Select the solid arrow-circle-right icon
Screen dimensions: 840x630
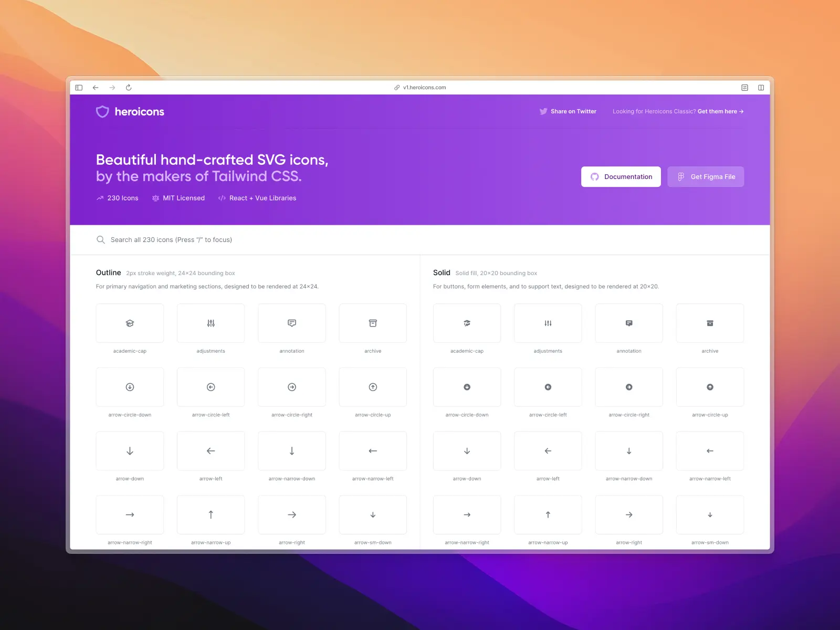point(629,387)
